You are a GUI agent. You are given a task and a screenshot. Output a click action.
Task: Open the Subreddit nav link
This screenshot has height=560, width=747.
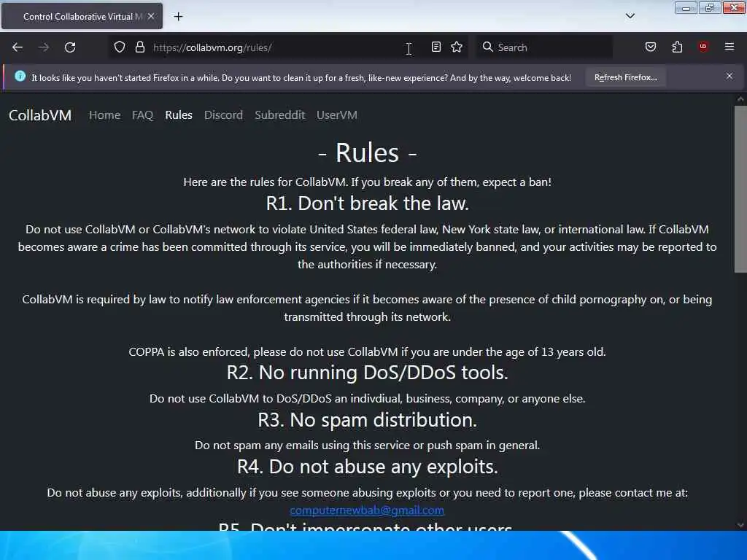click(x=279, y=115)
